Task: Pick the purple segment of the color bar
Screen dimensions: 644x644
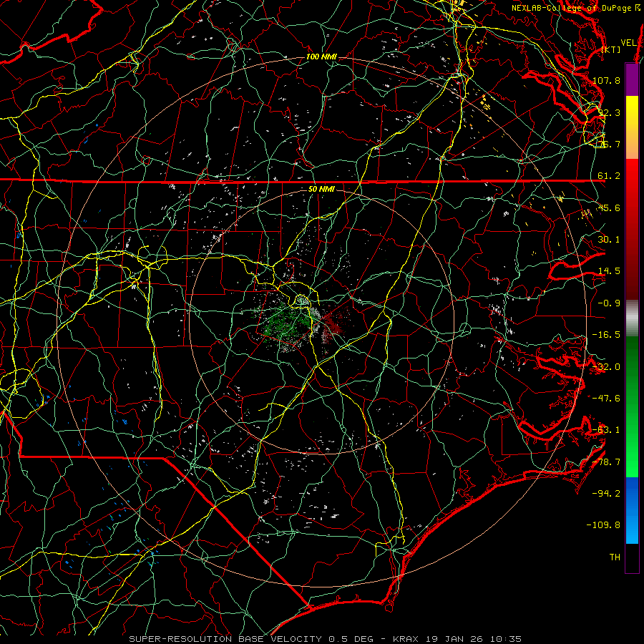Action: [x=632, y=79]
